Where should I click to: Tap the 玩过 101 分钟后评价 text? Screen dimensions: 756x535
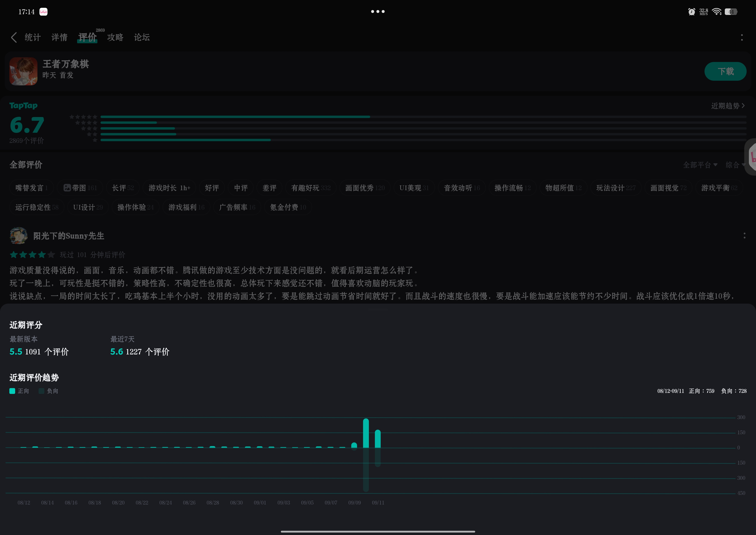(x=92, y=255)
